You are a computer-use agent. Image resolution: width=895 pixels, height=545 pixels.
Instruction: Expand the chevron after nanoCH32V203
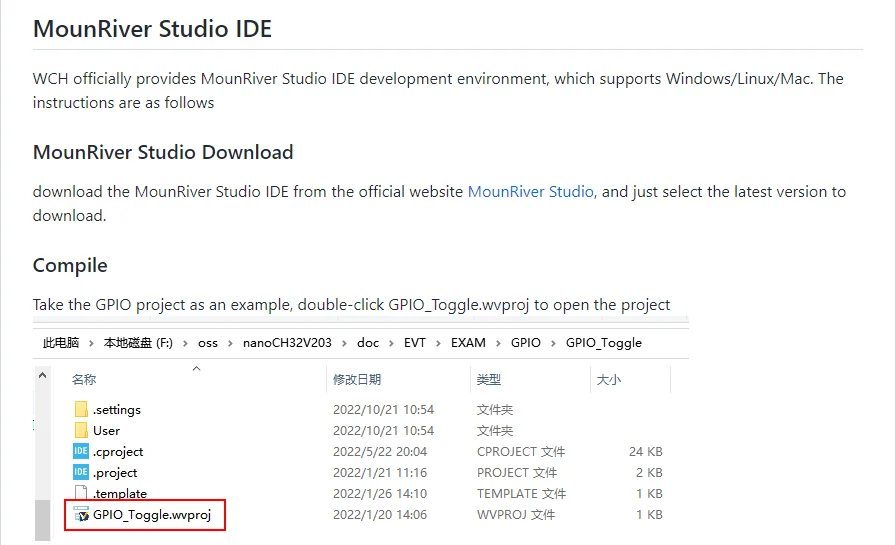coord(344,343)
